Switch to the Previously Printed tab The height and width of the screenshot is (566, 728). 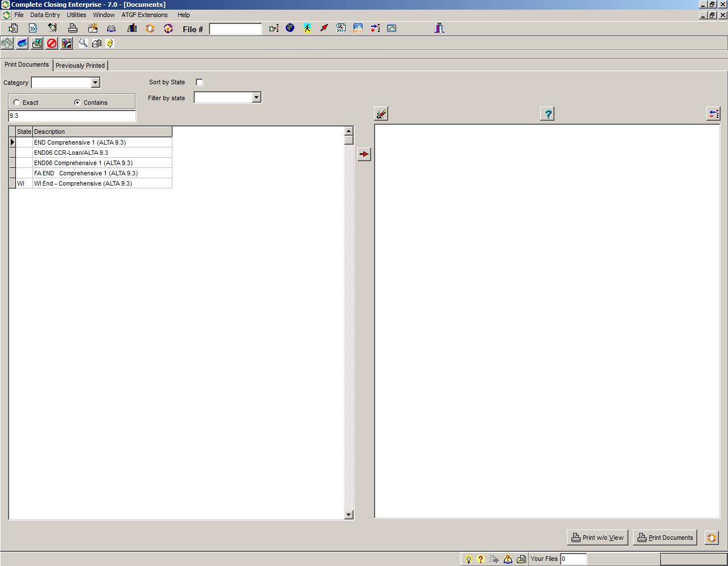pyautogui.click(x=80, y=65)
